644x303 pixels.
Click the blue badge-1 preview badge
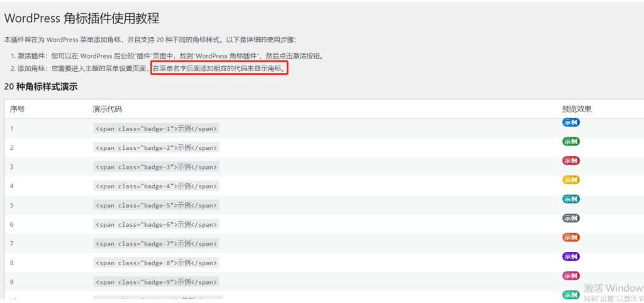[x=570, y=122]
